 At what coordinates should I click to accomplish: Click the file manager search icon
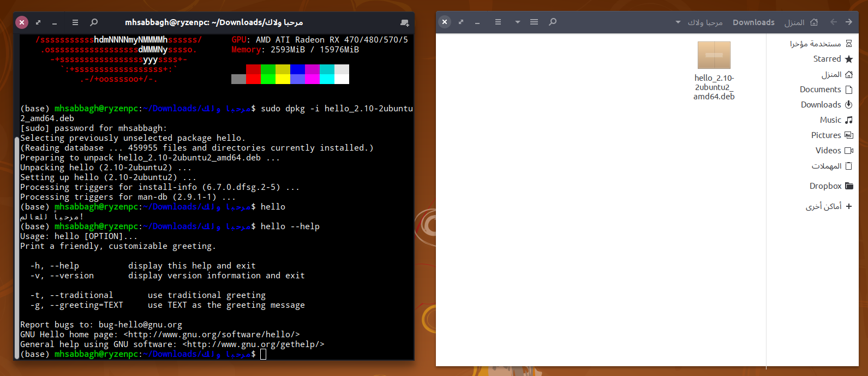[553, 22]
